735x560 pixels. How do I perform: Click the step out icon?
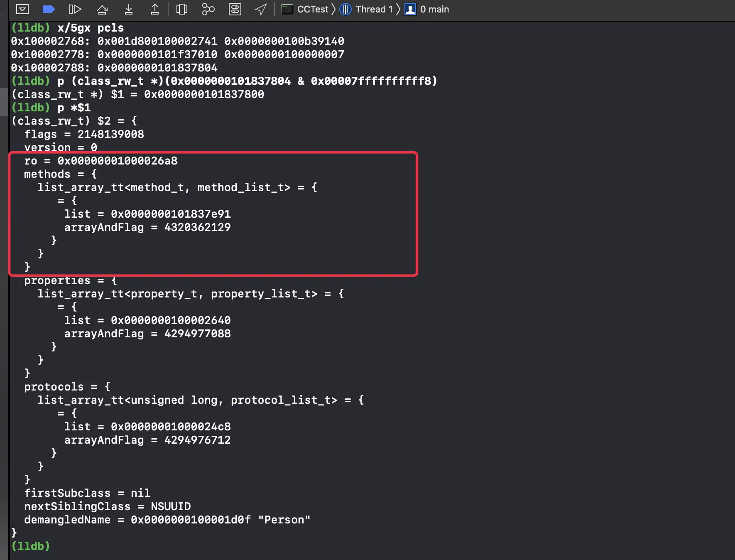coord(155,9)
